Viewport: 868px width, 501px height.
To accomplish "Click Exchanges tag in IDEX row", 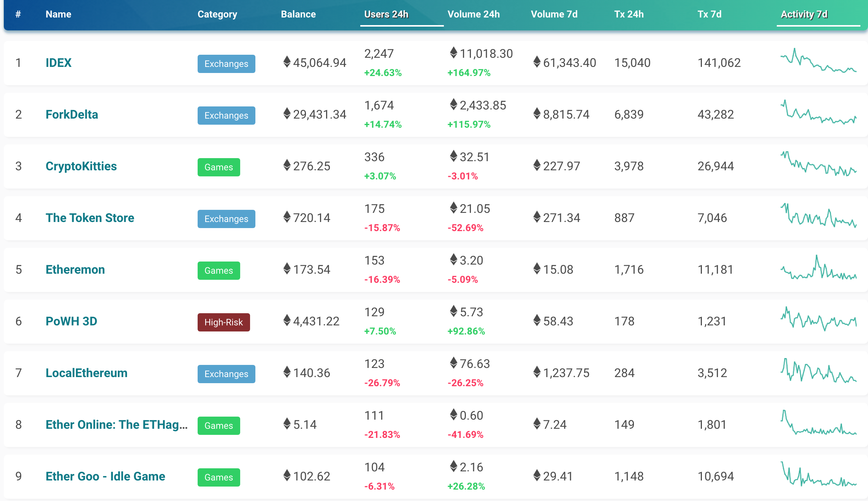I will (227, 64).
